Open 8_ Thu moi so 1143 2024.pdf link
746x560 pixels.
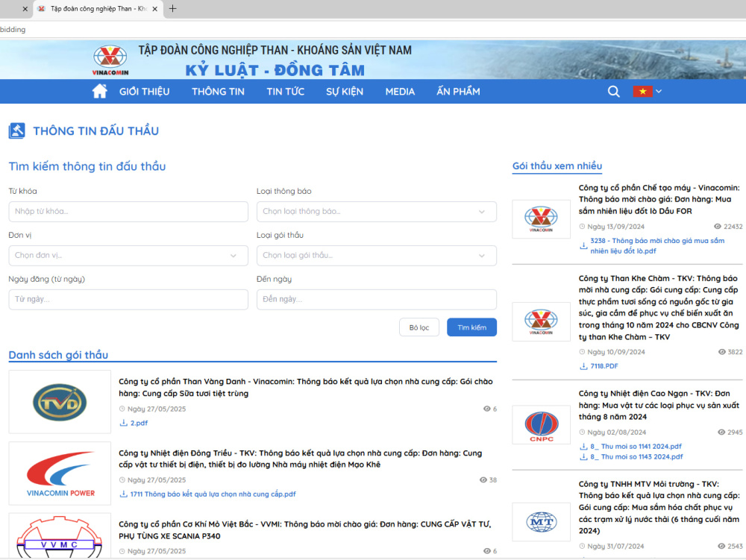click(636, 457)
